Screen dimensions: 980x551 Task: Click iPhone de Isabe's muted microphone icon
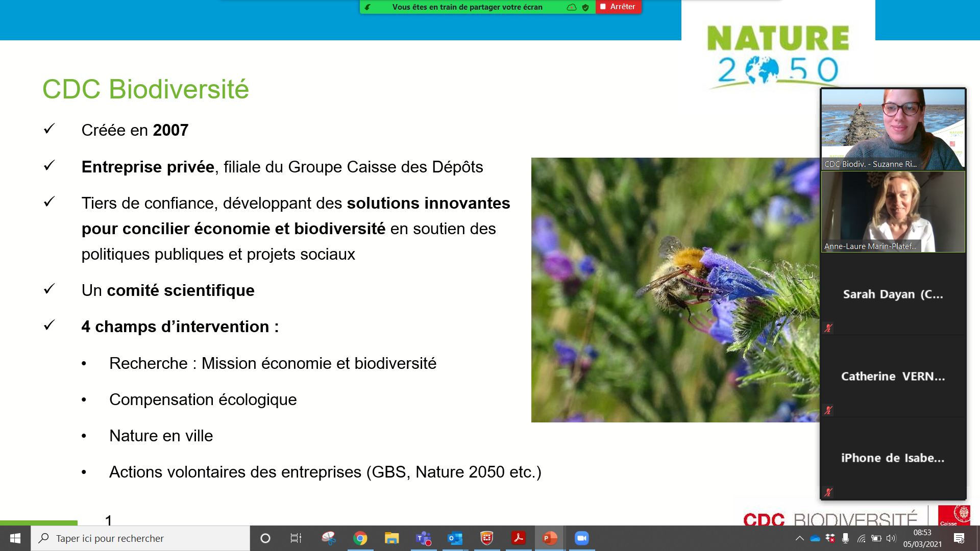(x=828, y=492)
